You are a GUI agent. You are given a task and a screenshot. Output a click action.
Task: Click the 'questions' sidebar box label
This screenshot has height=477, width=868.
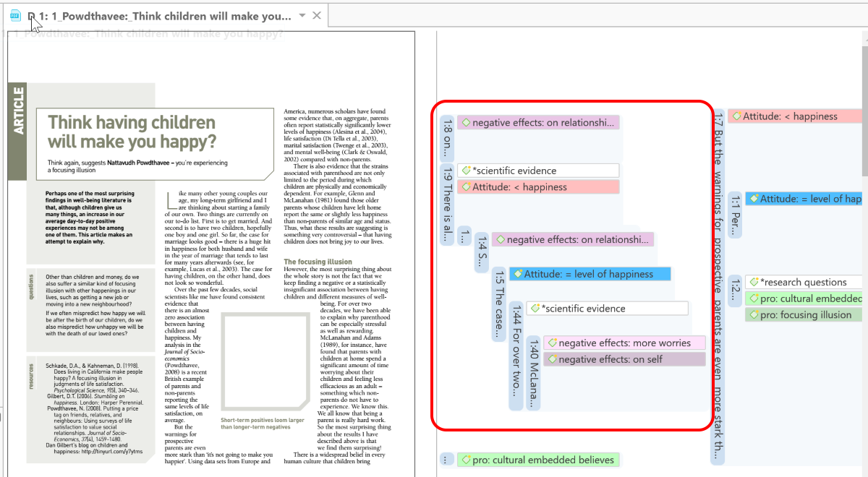coord(31,287)
